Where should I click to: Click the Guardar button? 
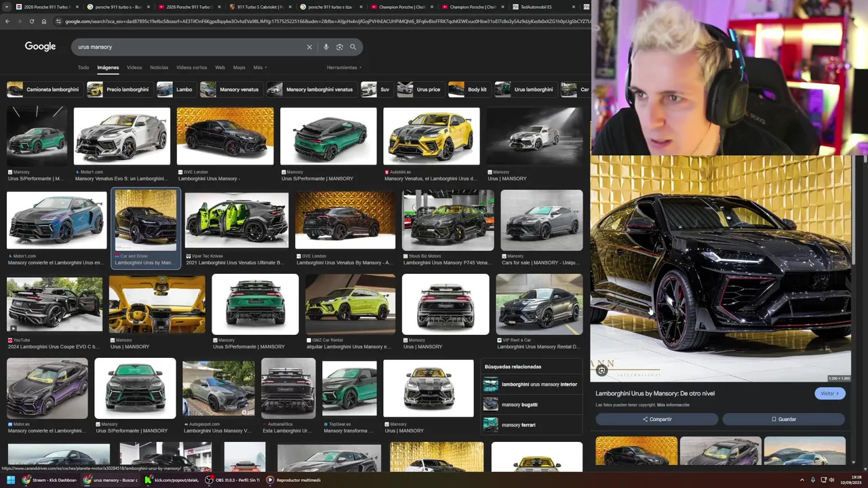coord(784,419)
